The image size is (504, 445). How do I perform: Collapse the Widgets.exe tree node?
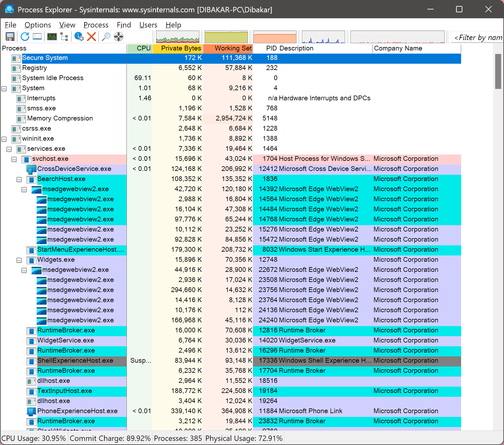19,260
